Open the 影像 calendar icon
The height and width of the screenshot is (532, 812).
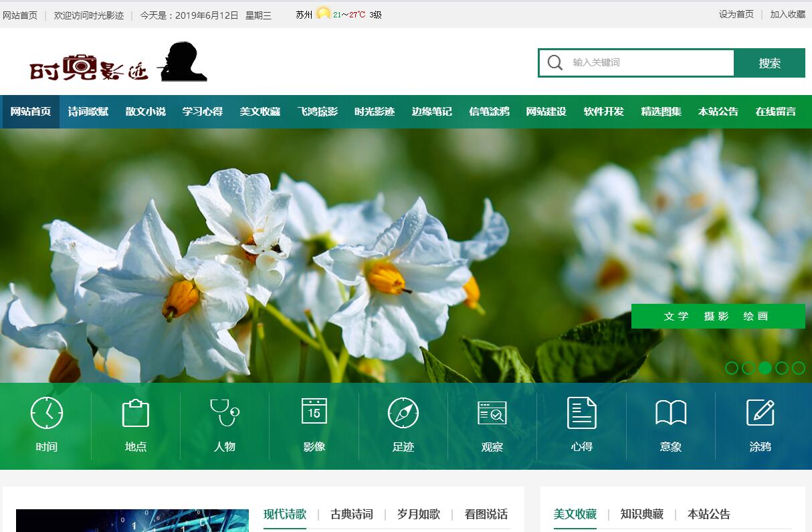point(314,413)
